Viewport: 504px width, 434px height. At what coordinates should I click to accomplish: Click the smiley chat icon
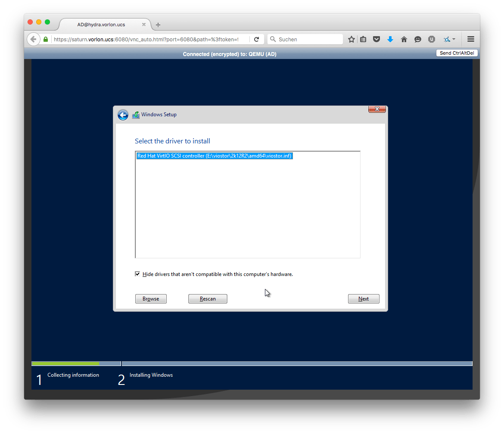pyautogui.click(x=418, y=39)
